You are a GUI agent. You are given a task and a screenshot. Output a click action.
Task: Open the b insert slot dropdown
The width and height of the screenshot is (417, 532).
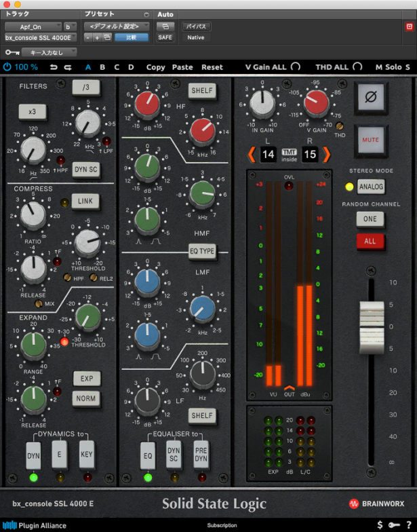coord(71,27)
